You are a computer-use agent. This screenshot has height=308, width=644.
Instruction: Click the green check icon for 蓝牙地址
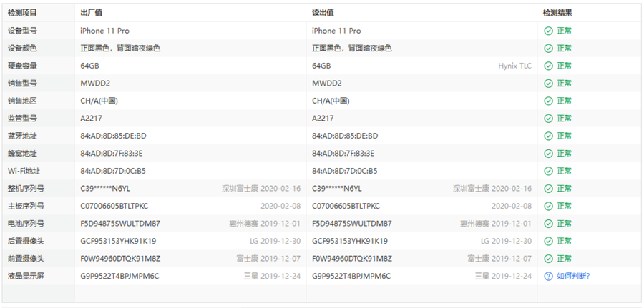click(548, 136)
